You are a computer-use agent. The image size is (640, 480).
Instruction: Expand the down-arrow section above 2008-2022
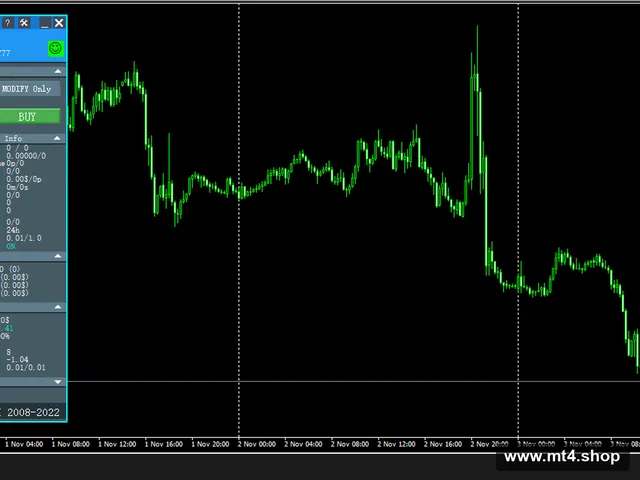click(x=58, y=382)
